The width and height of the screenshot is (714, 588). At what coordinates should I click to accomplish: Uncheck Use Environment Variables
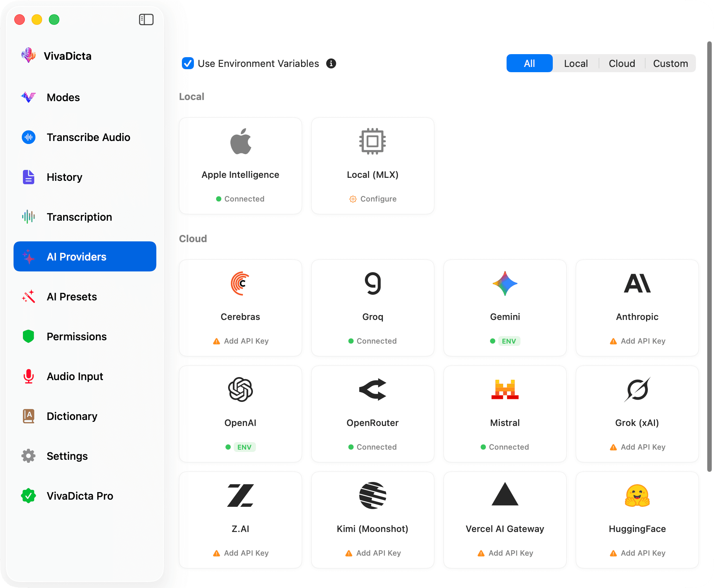coord(188,64)
